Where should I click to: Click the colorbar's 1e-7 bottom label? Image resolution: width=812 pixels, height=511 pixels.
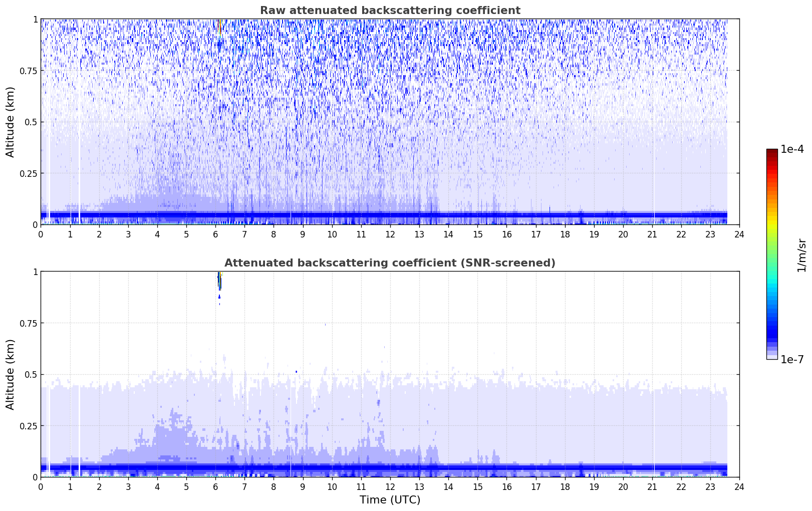coord(792,359)
